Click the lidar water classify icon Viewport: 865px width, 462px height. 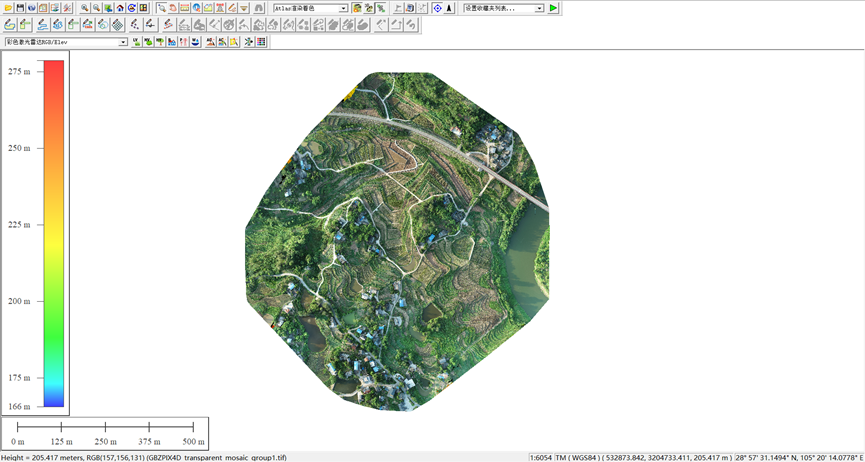(x=195, y=42)
